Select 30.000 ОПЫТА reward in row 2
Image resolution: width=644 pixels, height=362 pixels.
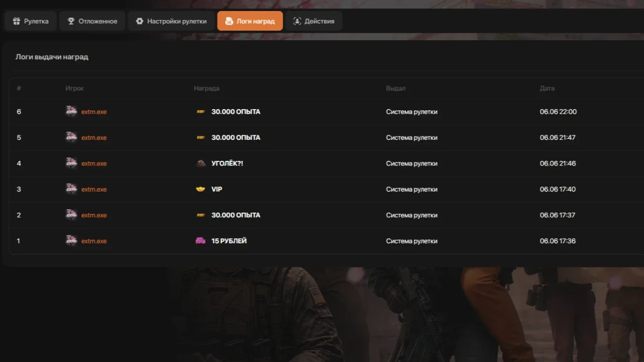click(236, 215)
